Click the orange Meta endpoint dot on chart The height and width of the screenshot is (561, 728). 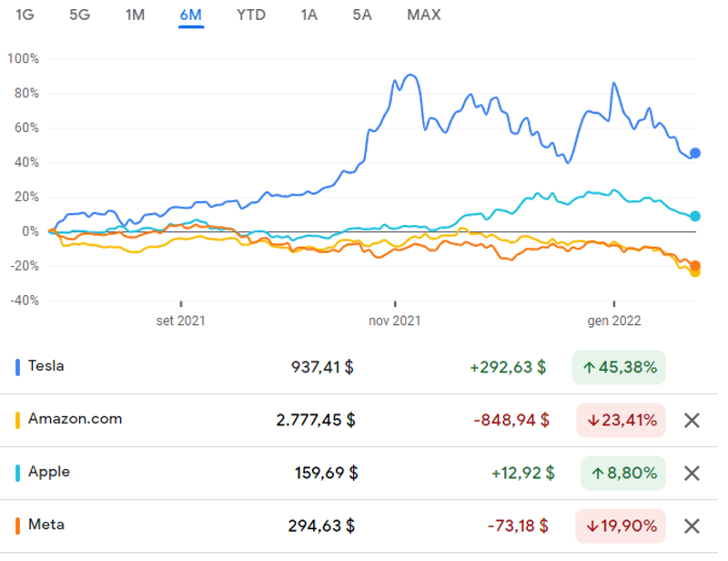[x=695, y=266]
